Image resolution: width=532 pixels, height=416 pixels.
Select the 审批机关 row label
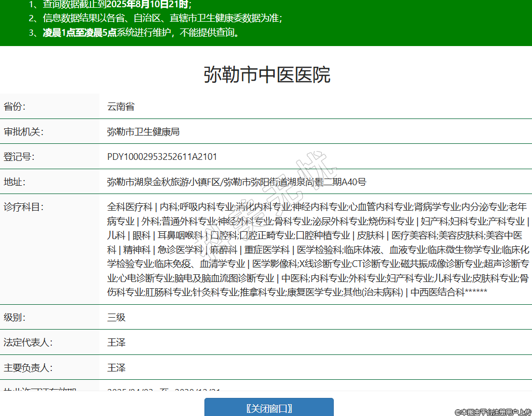[x=23, y=132]
